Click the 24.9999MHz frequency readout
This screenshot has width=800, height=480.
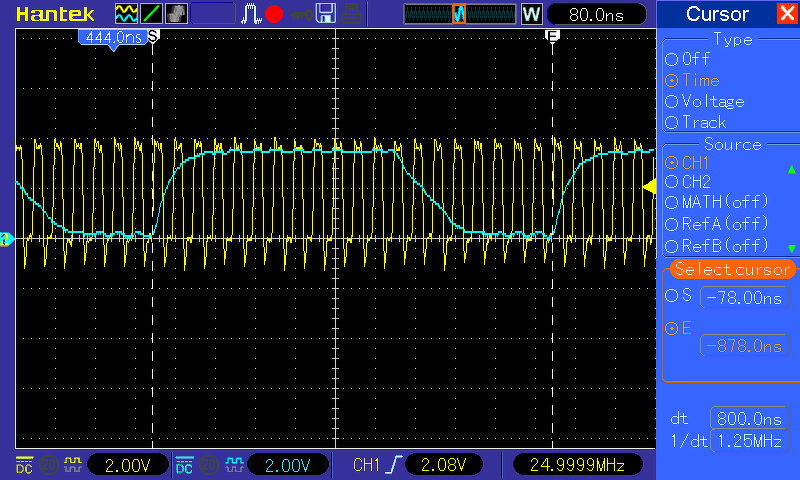pos(577,465)
